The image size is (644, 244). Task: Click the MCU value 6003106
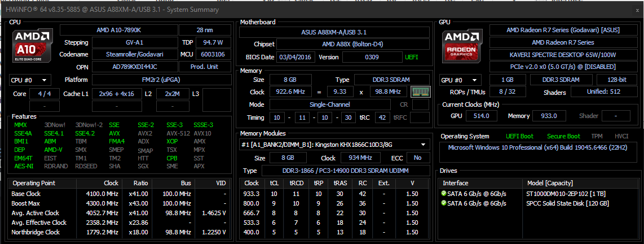213,54
